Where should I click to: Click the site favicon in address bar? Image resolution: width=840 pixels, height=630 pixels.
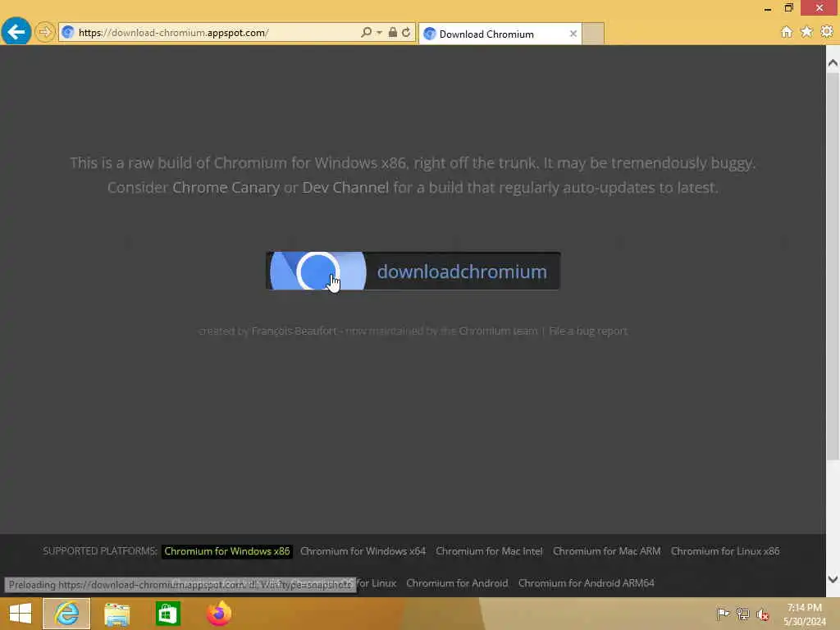coord(67,33)
